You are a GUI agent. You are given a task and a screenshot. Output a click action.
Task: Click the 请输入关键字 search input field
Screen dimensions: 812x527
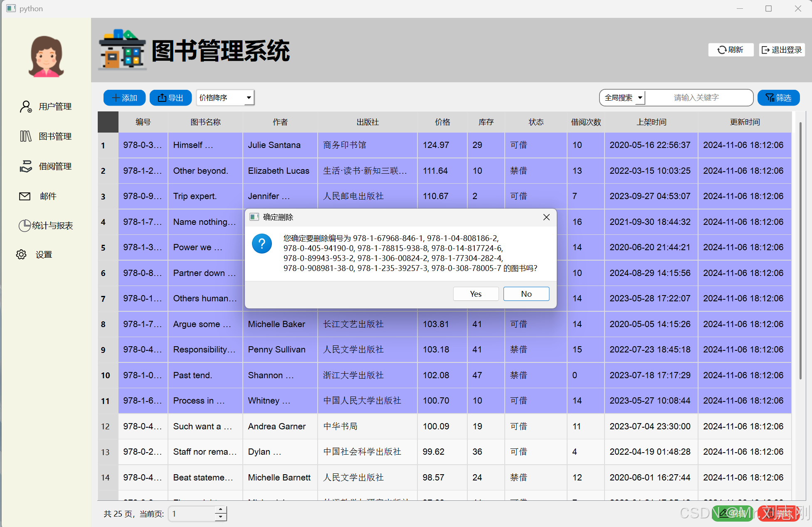(x=696, y=98)
